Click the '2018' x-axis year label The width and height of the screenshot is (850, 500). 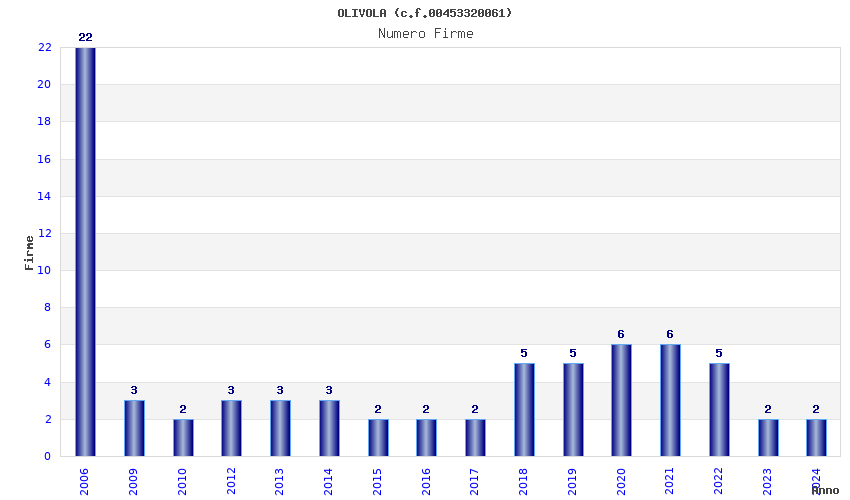tap(523, 482)
